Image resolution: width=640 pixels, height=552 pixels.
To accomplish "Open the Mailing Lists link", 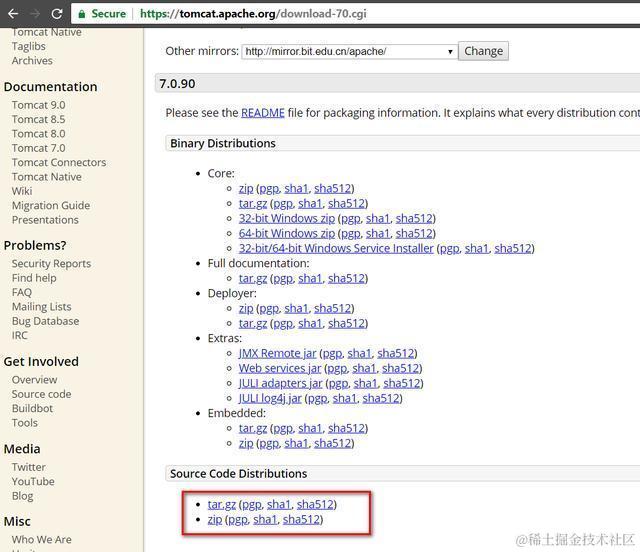I will 41,307.
